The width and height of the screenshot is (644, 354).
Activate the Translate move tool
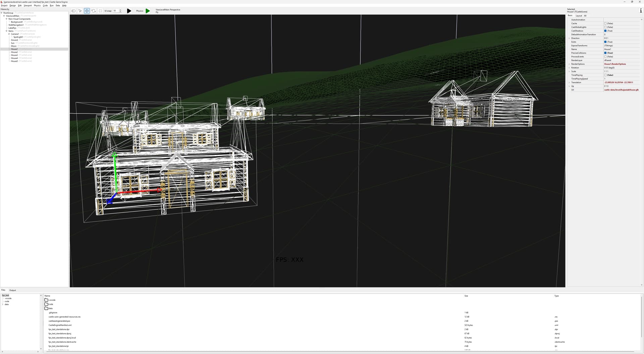click(x=87, y=11)
